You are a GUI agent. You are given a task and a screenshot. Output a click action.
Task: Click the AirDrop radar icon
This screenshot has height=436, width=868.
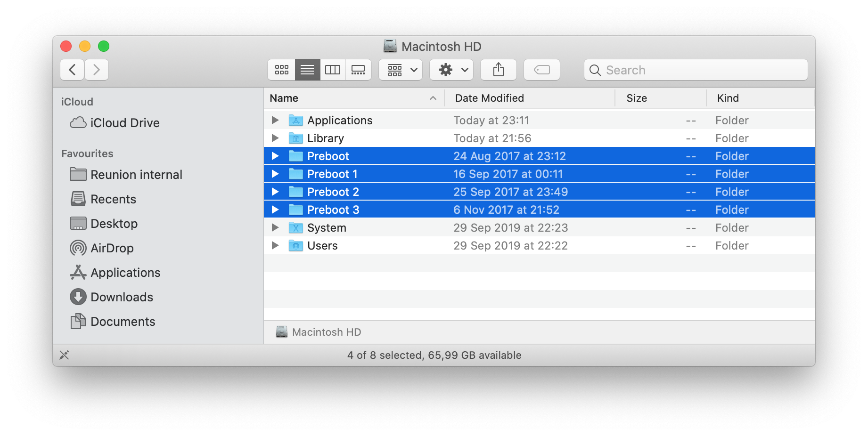(x=78, y=248)
